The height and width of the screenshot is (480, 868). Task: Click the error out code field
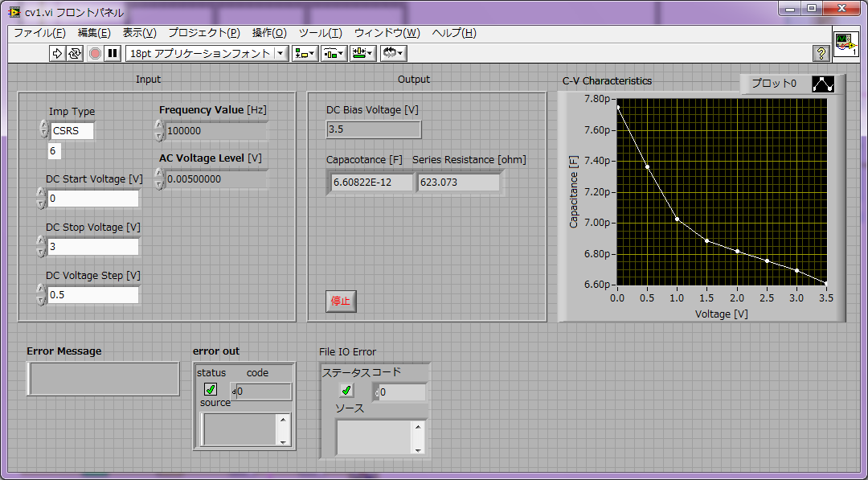click(x=264, y=392)
